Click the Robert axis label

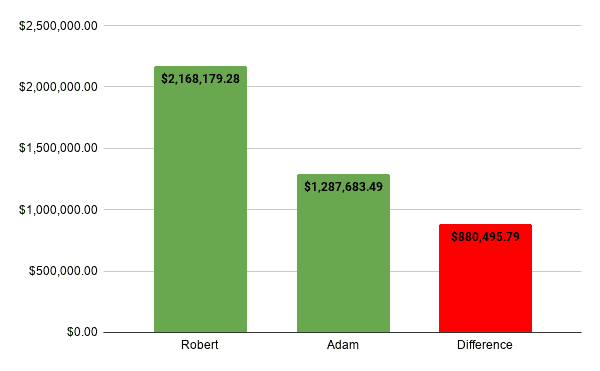(199, 345)
